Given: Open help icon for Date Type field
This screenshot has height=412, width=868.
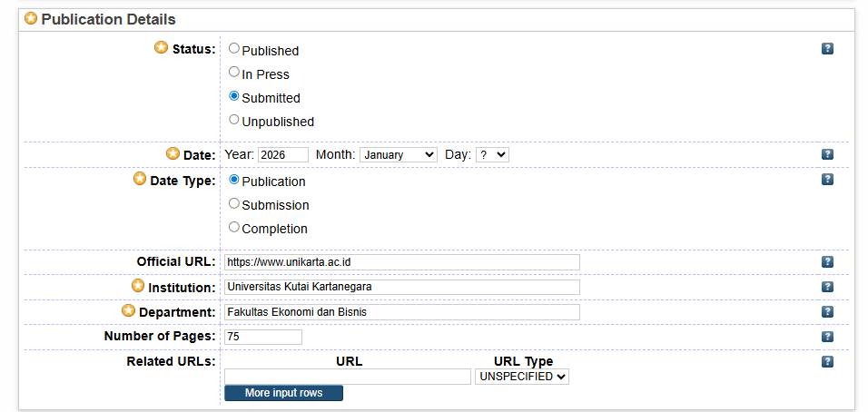Looking at the screenshot, I should pyautogui.click(x=827, y=180).
